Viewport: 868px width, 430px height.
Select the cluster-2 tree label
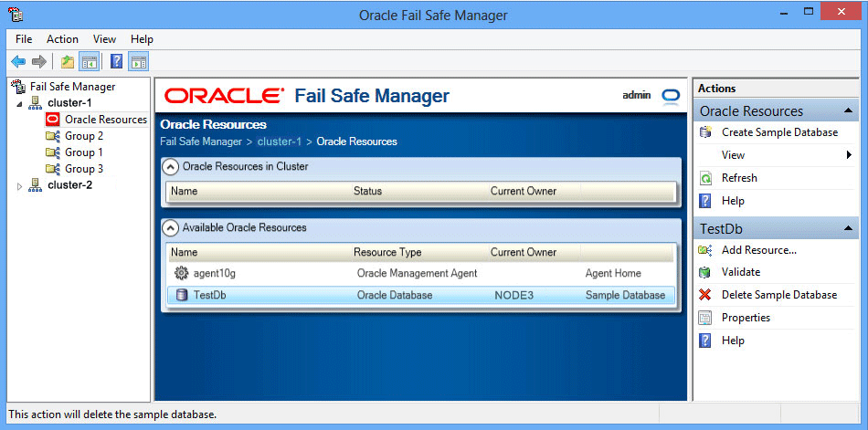69,185
